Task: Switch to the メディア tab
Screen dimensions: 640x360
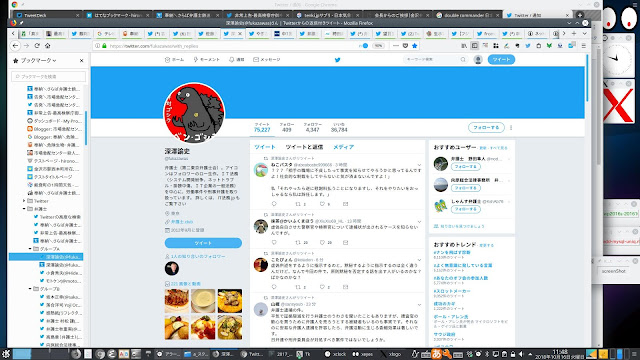Action: 343,147
